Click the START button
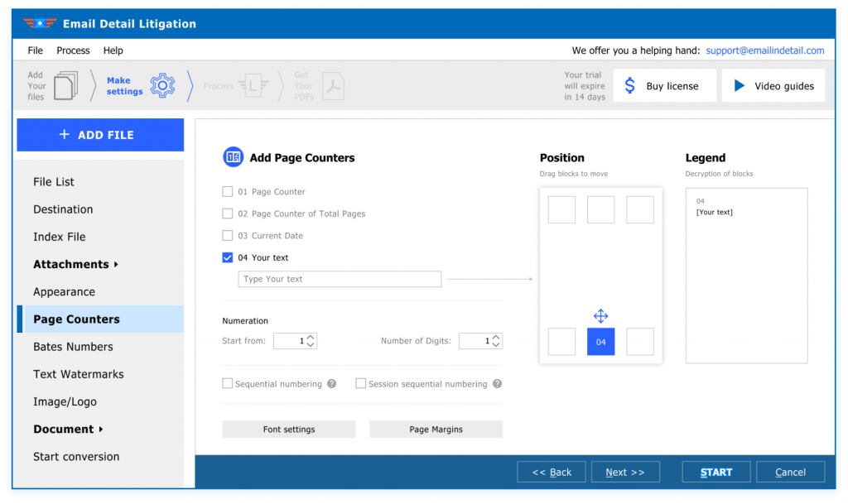 pos(716,472)
